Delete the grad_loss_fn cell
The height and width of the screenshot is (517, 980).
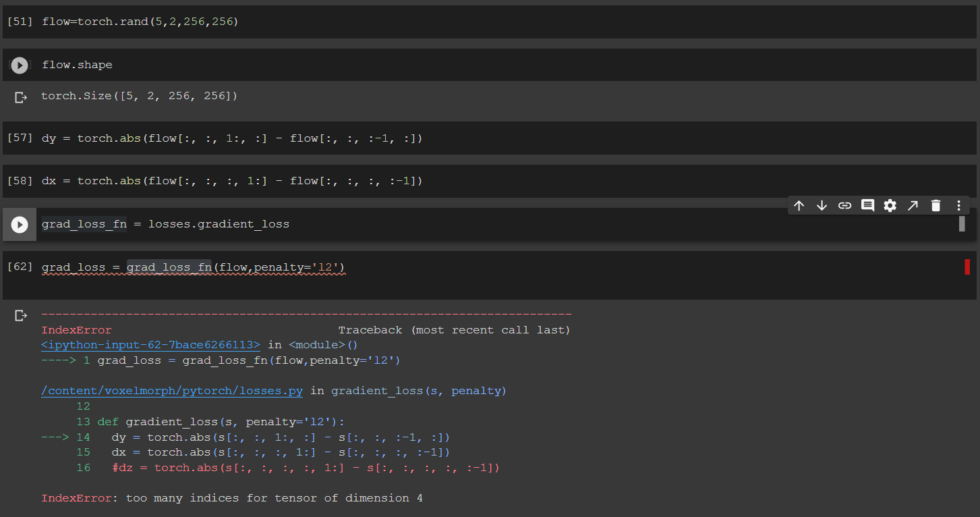click(x=935, y=205)
